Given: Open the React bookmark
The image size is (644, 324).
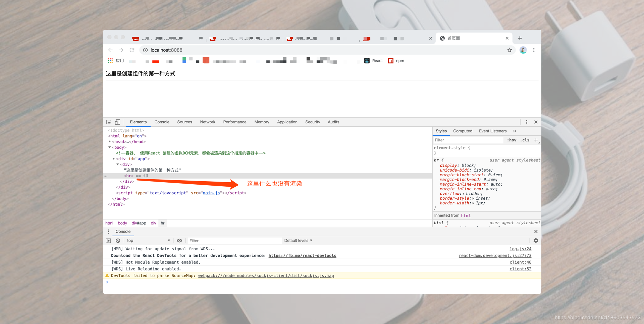Looking at the screenshot, I should coord(373,61).
